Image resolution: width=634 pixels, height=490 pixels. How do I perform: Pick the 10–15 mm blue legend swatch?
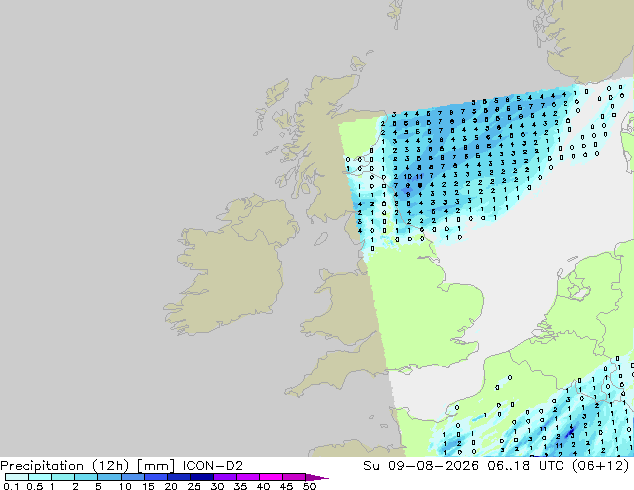click(132, 477)
